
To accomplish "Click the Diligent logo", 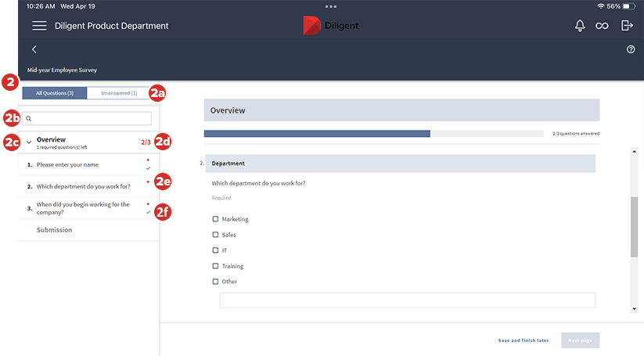I will coord(332,26).
